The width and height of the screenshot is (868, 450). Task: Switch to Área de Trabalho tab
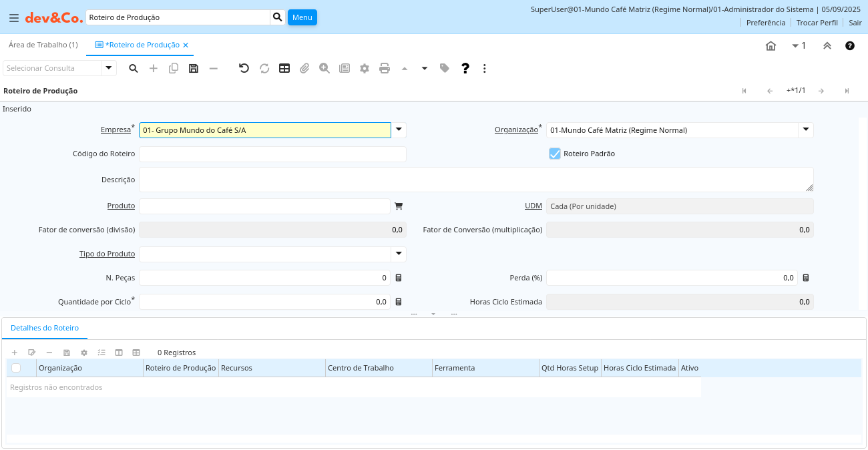click(43, 45)
